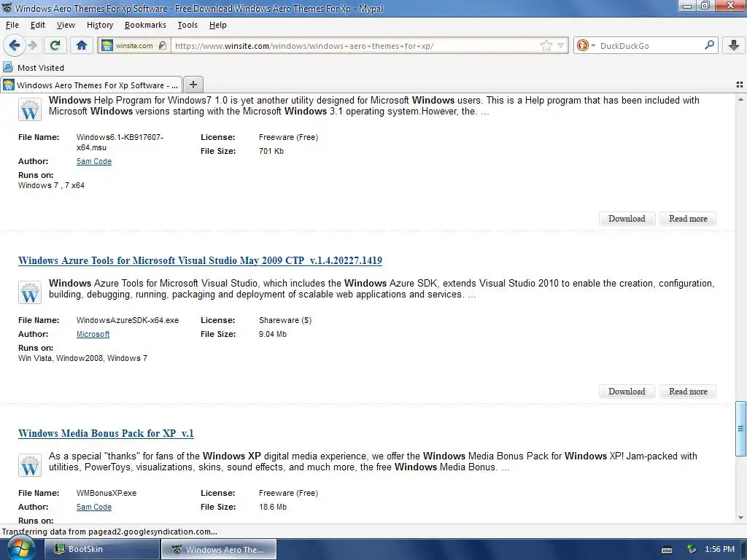Click the W icon for Windows Azure Tools
747x560 pixels.
[x=29, y=293]
